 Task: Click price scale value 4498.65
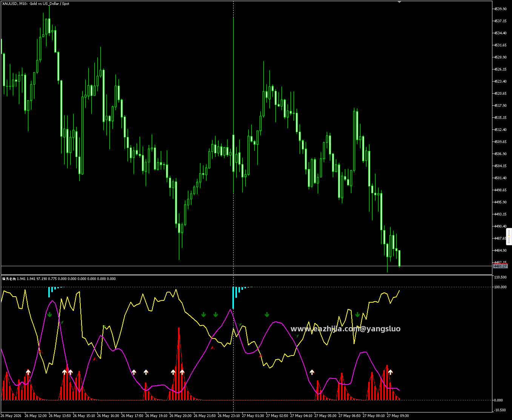[x=500, y=190]
